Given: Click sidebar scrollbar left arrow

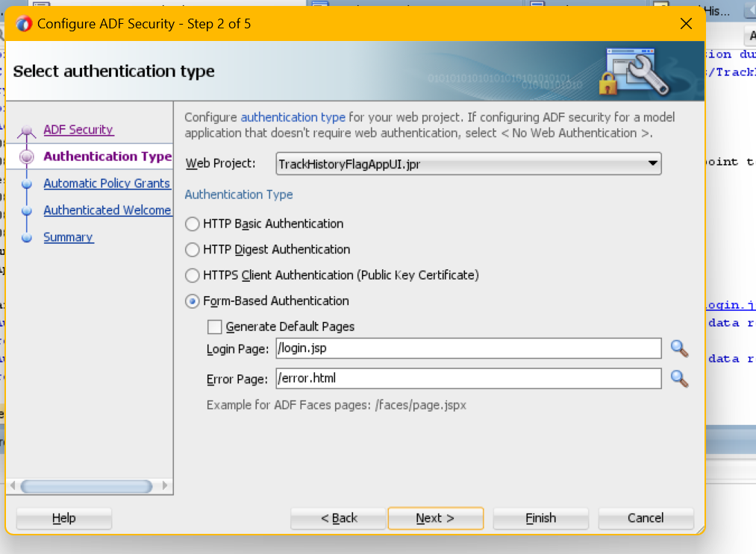Looking at the screenshot, I should coord(13,485).
